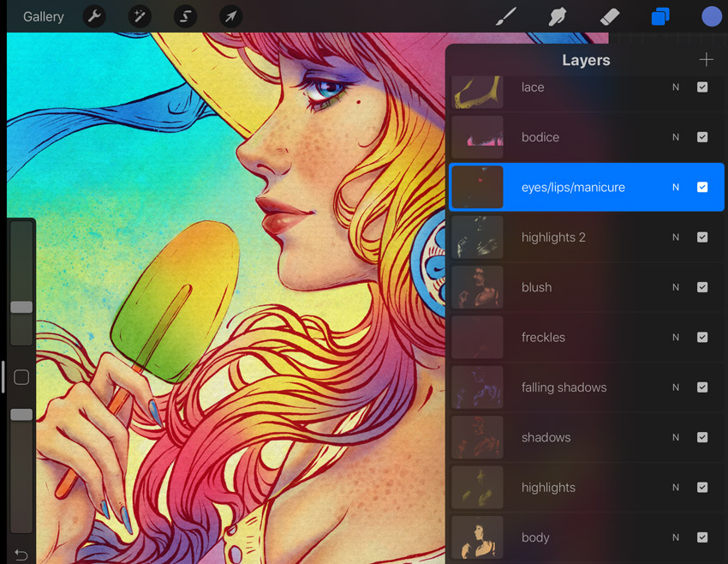Uncheck visibility of freckles layer
The image size is (728, 564).
coord(702,337)
